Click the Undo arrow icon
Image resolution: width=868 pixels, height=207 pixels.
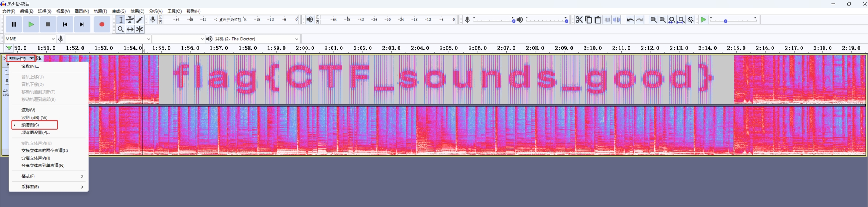[630, 20]
